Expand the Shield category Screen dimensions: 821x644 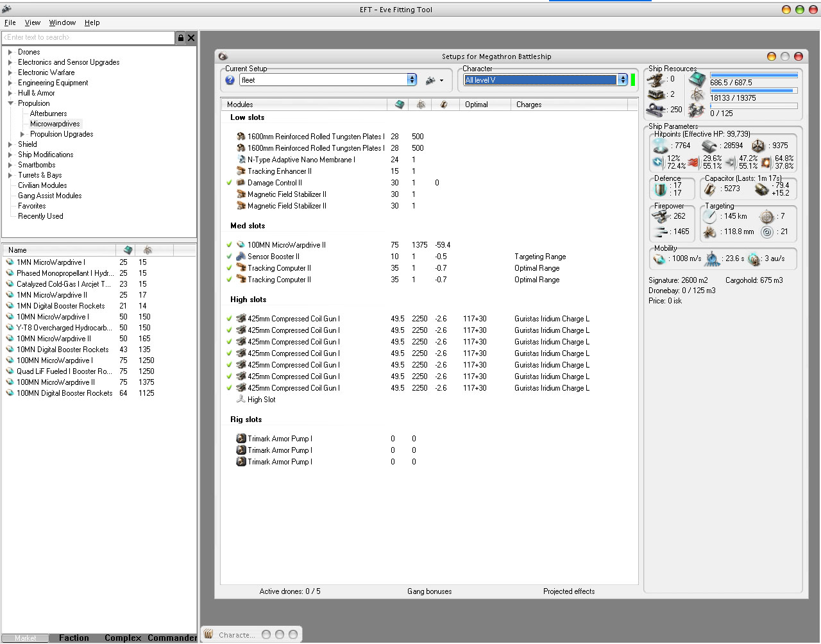pyautogui.click(x=10, y=144)
